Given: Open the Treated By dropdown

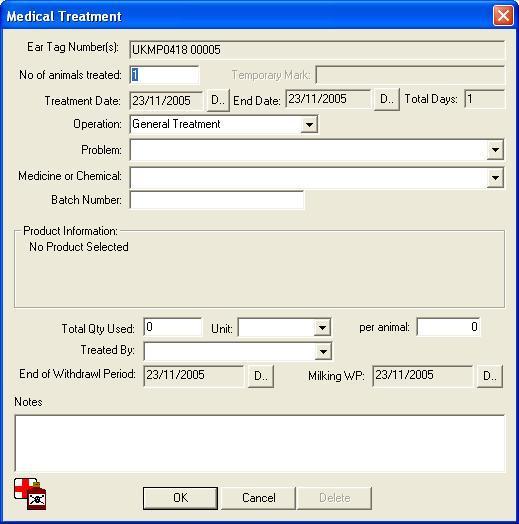Looking at the screenshot, I should (x=323, y=351).
